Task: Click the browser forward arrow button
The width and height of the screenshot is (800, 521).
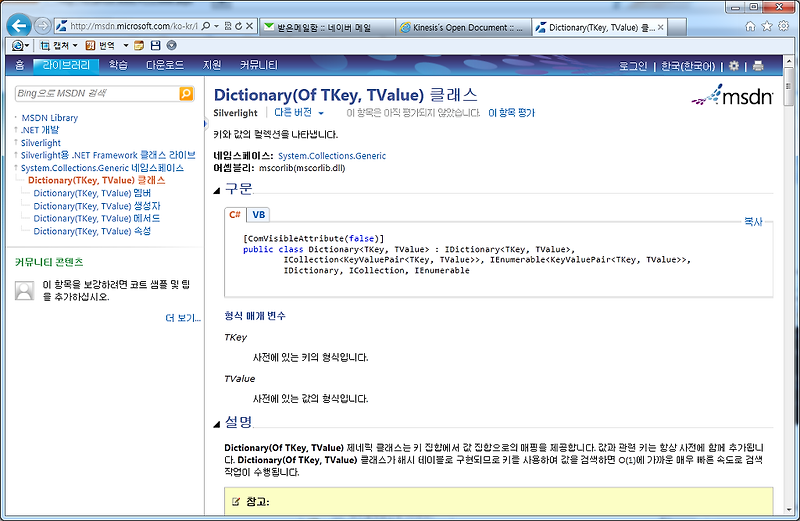Action: (x=42, y=26)
